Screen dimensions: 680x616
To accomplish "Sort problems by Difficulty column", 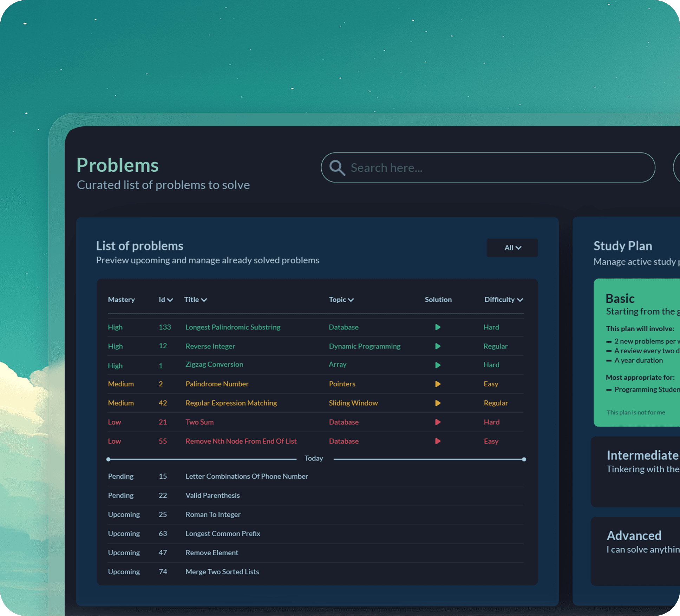I will (x=503, y=300).
